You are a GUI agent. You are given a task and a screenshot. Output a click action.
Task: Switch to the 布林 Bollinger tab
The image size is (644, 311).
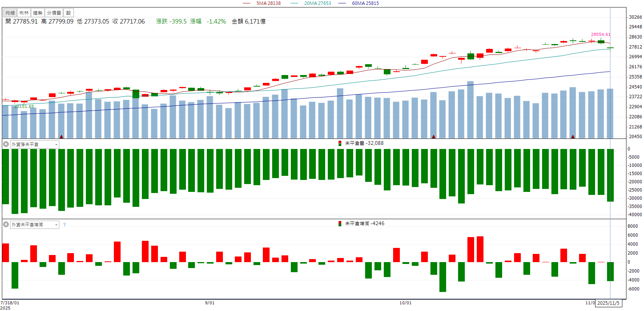(x=24, y=13)
